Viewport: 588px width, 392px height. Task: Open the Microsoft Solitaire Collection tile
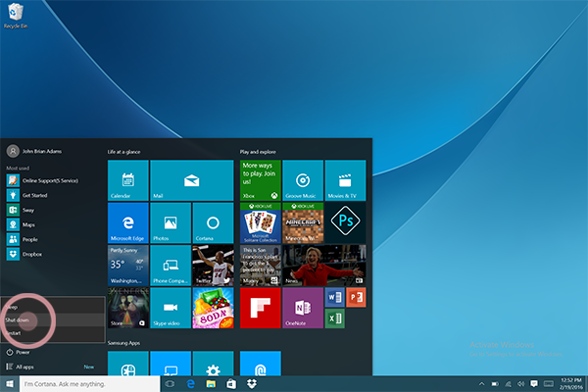[x=261, y=222]
